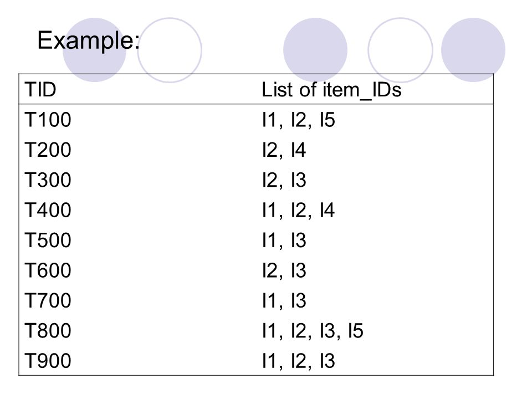The image size is (532, 399).
Task: Click the T800 row identifier
Action: coord(48,331)
